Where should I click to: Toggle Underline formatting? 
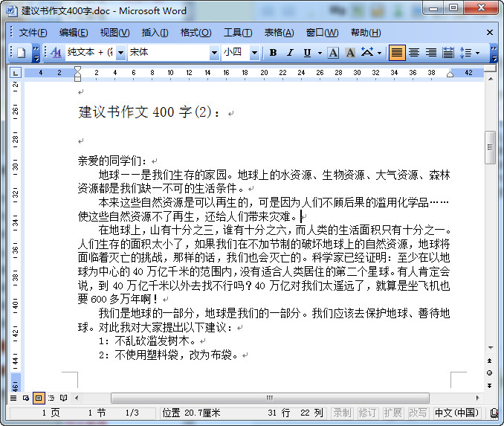[x=307, y=53]
